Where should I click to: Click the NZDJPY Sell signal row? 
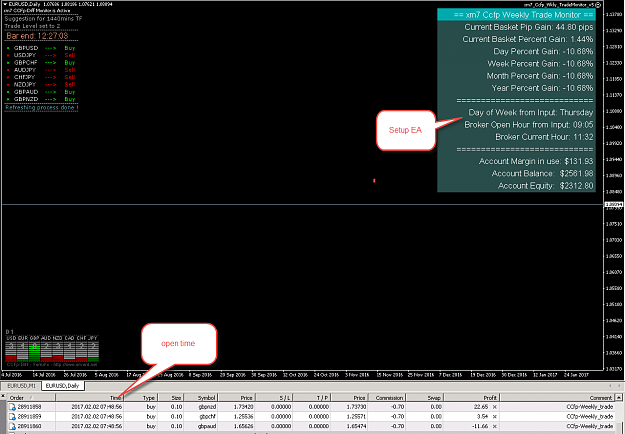pyautogui.click(x=41, y=84)
